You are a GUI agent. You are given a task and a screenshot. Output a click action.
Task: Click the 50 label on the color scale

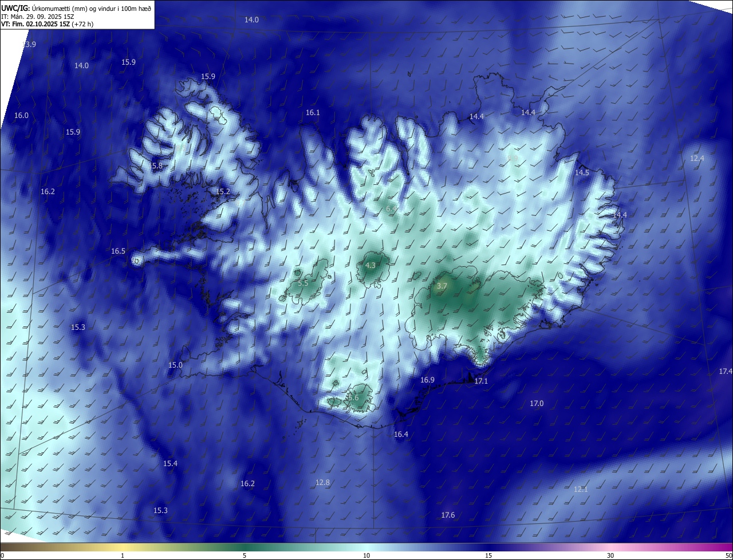coord(728,555)
